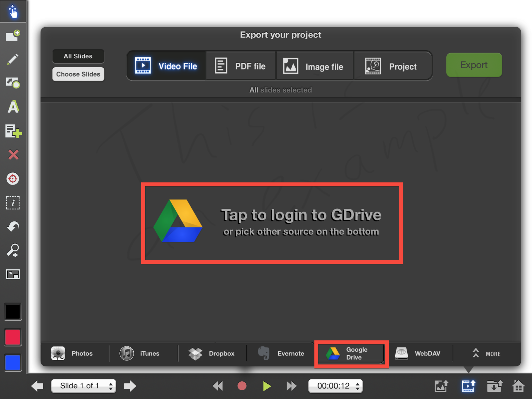Screen dimensions: 532x399
Task: Open the video export icon in bottom bar
Action: (468, 386)
